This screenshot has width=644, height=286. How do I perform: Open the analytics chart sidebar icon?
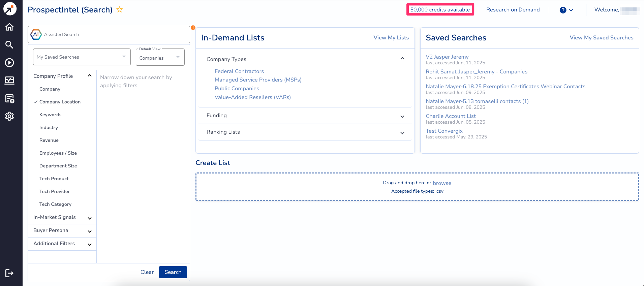pos(9,80)
